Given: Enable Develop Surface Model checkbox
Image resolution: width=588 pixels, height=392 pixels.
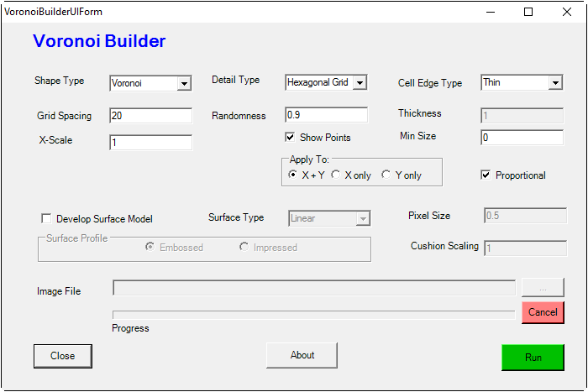Looking at the screenshot, I should (46, 218).
